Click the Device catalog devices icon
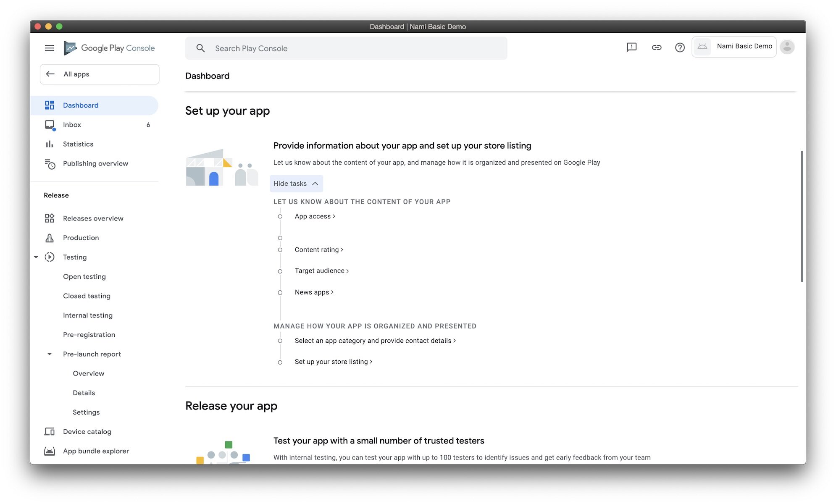836x504 pixels. pos(50,431)
